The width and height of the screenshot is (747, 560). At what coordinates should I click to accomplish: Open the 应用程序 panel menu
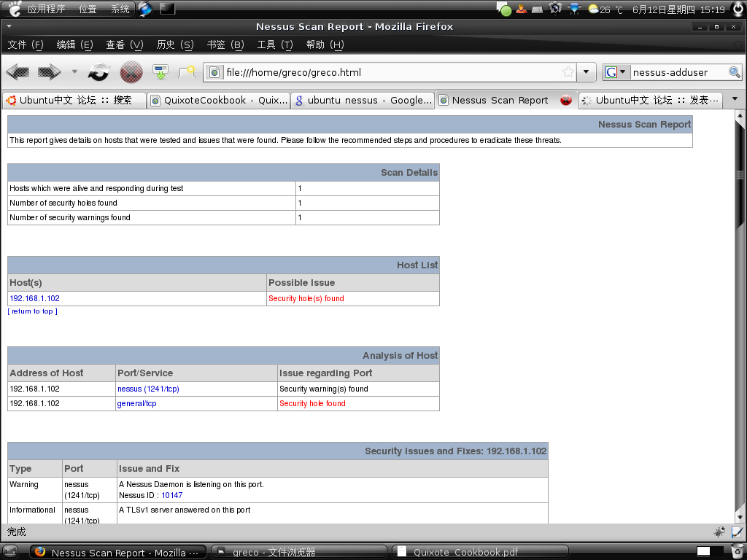tap(46, 9)
